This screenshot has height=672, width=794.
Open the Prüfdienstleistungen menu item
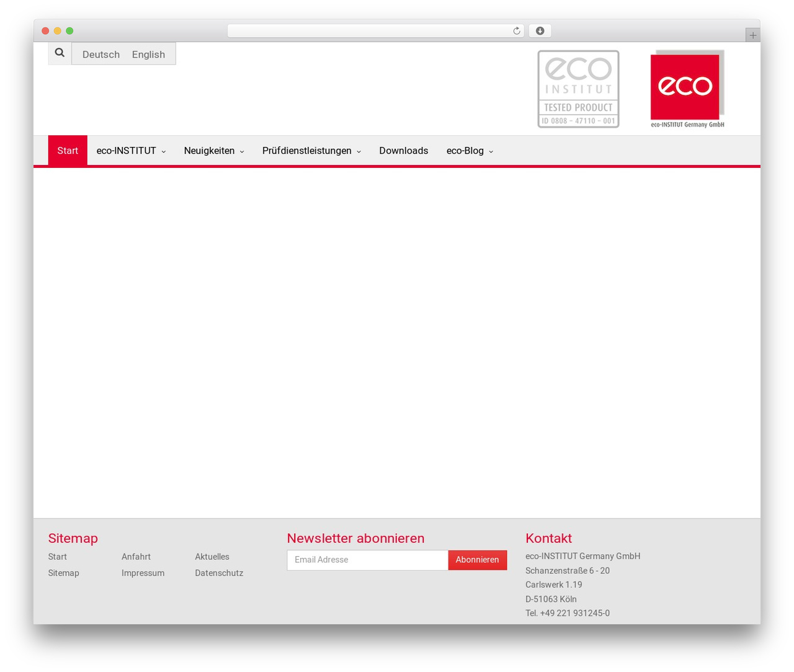(x=307, y=151)
